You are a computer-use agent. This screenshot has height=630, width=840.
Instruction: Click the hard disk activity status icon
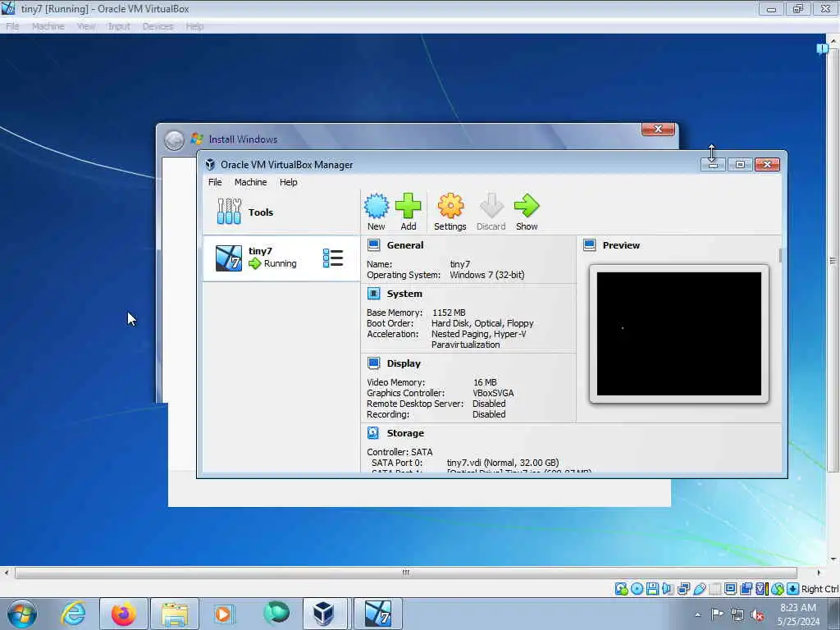coord(621,589)
